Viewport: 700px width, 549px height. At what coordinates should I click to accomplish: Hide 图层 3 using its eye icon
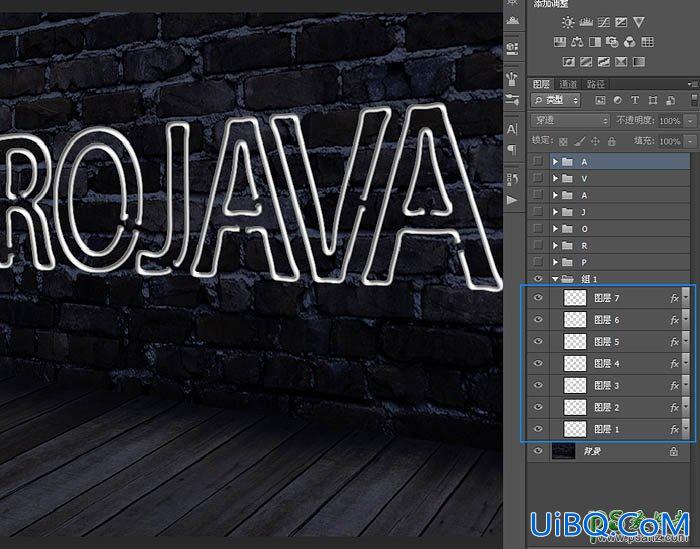[x=538, y=385]
